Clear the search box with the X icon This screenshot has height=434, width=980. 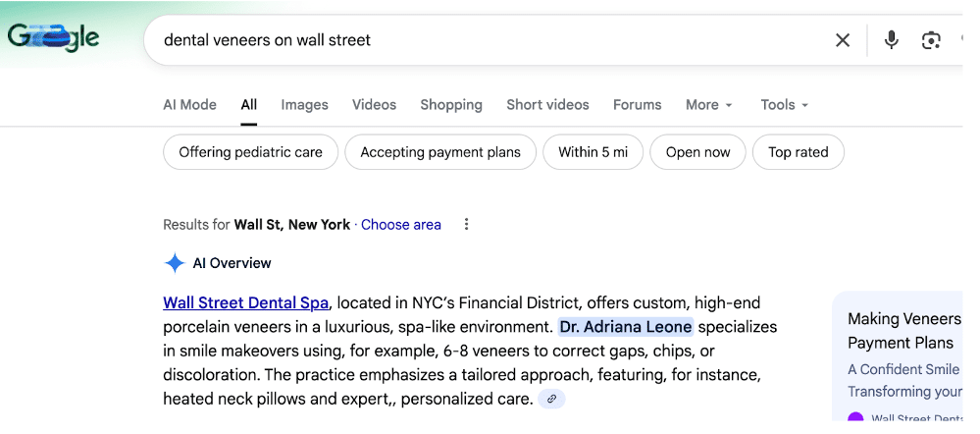843,40
